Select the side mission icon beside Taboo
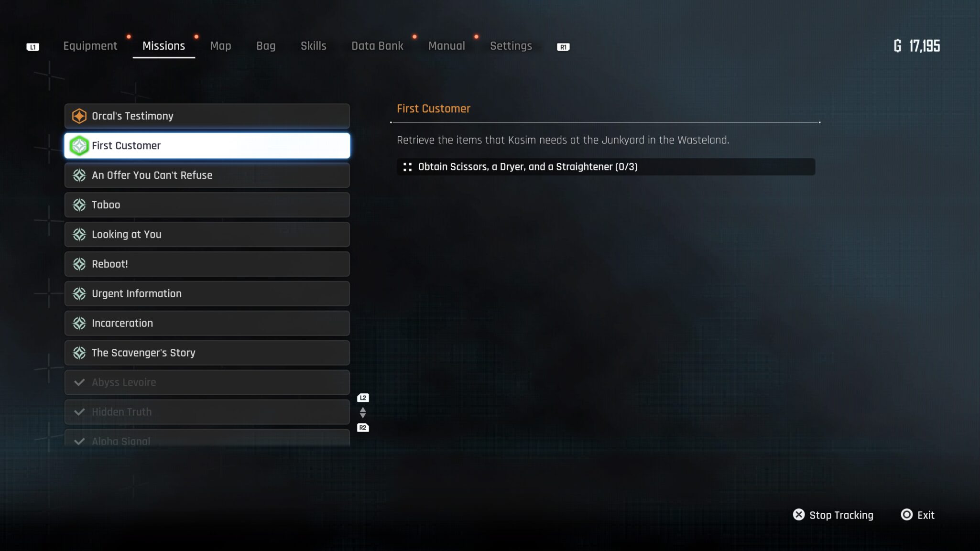Screen dimensions: 980x551 [x=79, y=205]
